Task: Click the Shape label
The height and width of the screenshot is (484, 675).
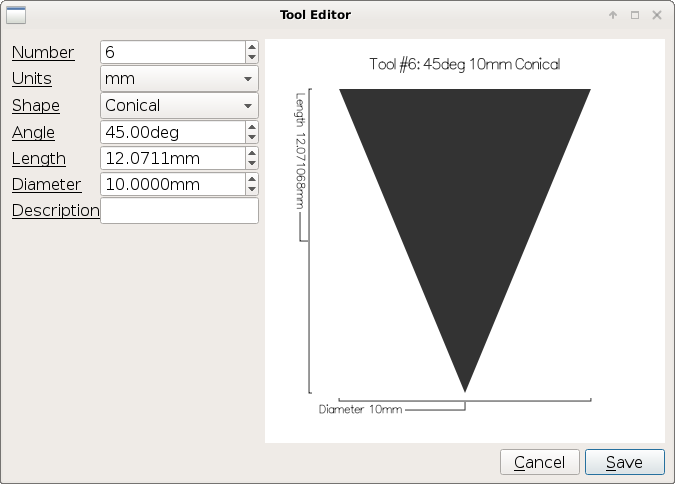Action: 36,105
